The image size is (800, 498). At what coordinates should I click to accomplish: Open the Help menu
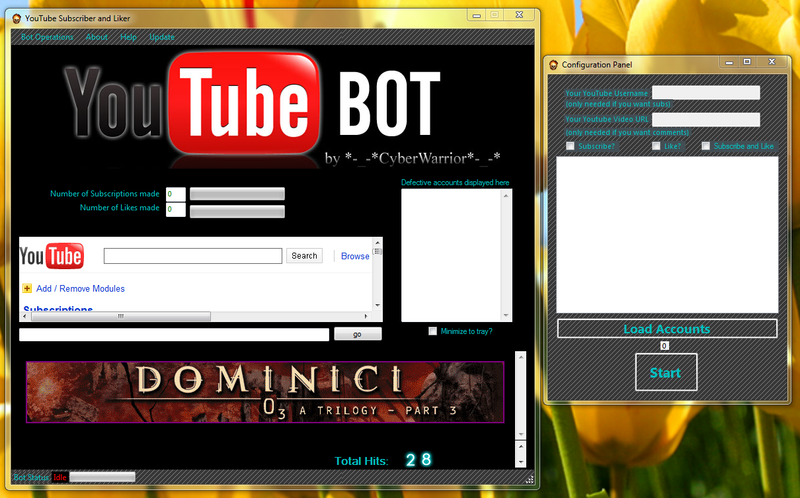click(x=128, y=37)
